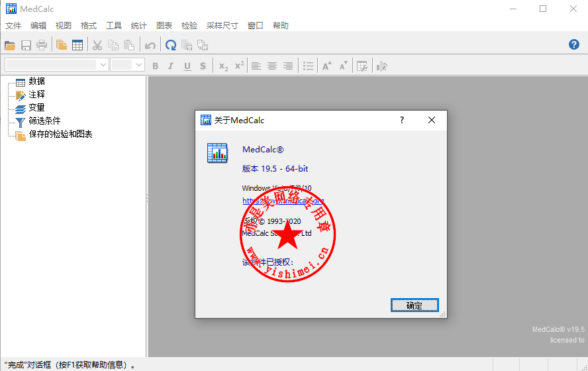Image resolution: width=588 pixels, height=371 pixels.
Task: Click the format spreadsheet table icon
Action: coord(362,66)
